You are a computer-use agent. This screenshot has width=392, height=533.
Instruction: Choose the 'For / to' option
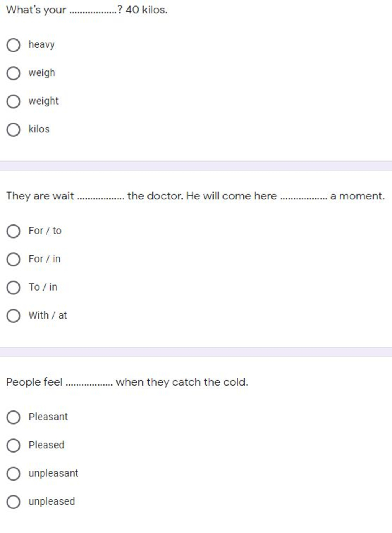(13, 231)
